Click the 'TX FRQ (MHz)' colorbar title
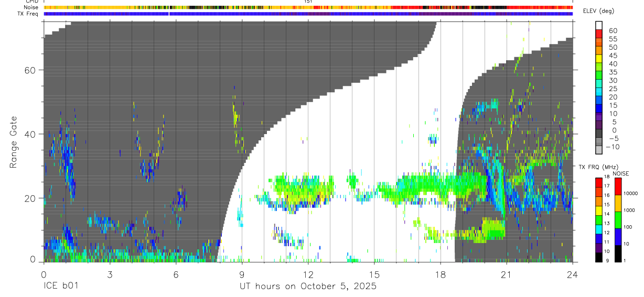Screen dimensions: 644x297 pos(598,167)
